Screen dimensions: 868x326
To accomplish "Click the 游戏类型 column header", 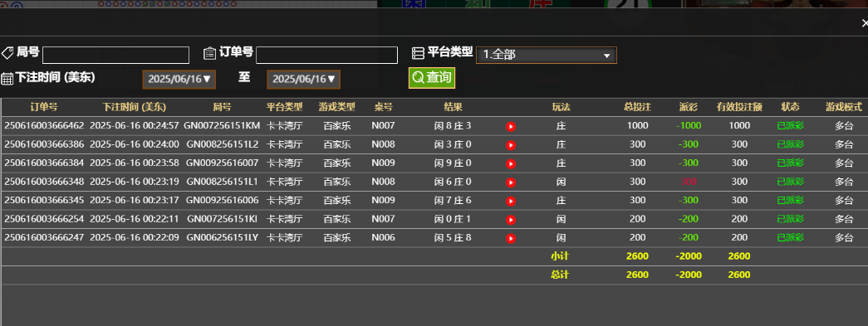I will click(337, 107).
